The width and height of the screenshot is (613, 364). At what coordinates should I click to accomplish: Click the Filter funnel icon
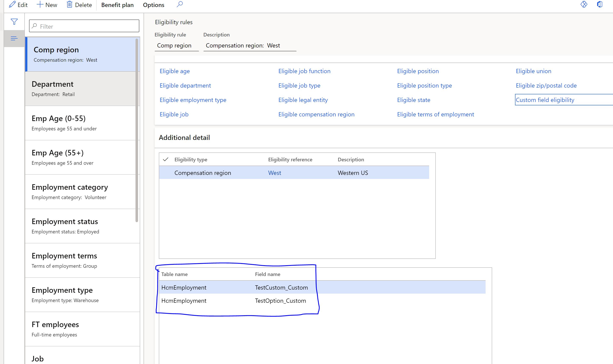[x=14, y=21]
